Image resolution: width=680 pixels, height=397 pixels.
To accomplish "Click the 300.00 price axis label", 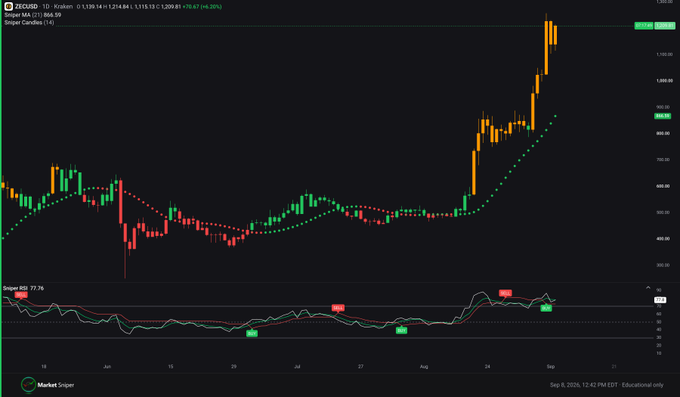I will (663, 265).
